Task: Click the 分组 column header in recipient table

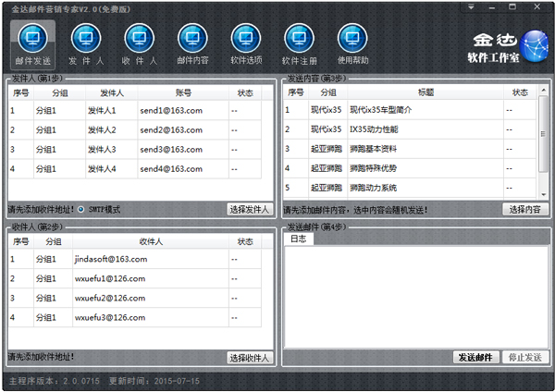Action: click(54, 241)
